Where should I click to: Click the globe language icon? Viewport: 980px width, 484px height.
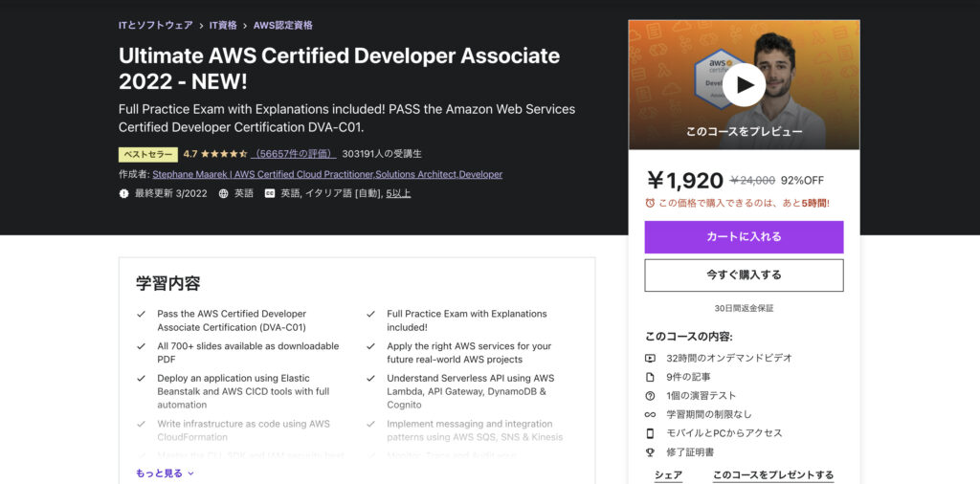223,193
